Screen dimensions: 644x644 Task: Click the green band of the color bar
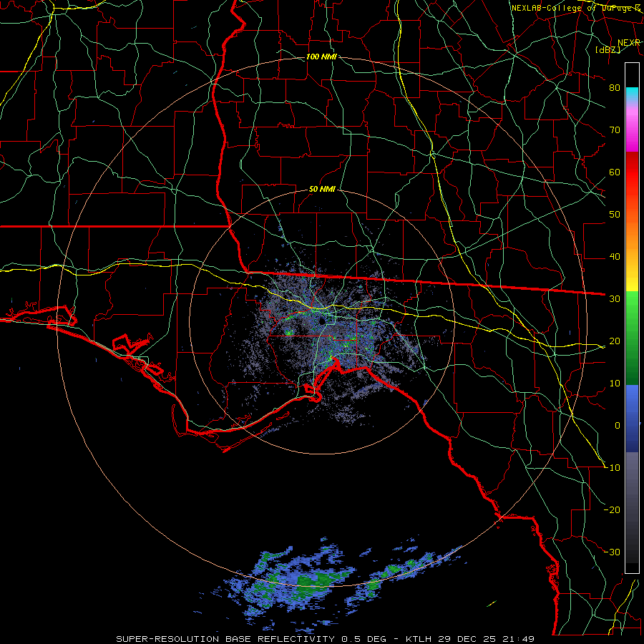point(632,338)
